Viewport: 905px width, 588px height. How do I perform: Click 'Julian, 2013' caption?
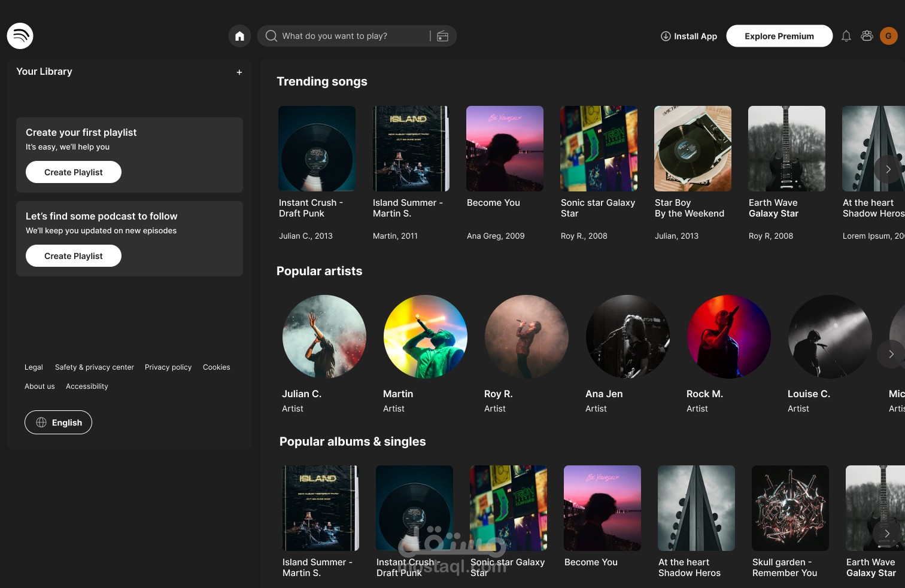tap(677, 236)
